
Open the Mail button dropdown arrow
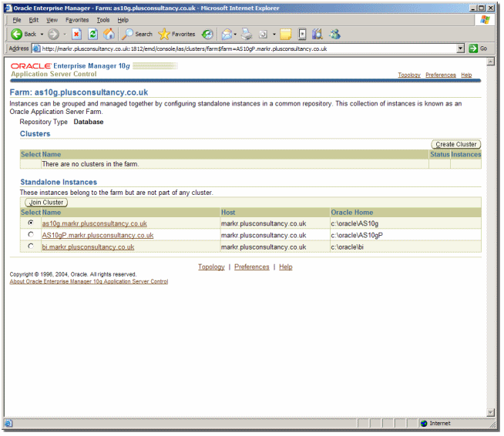click(235, 34)
